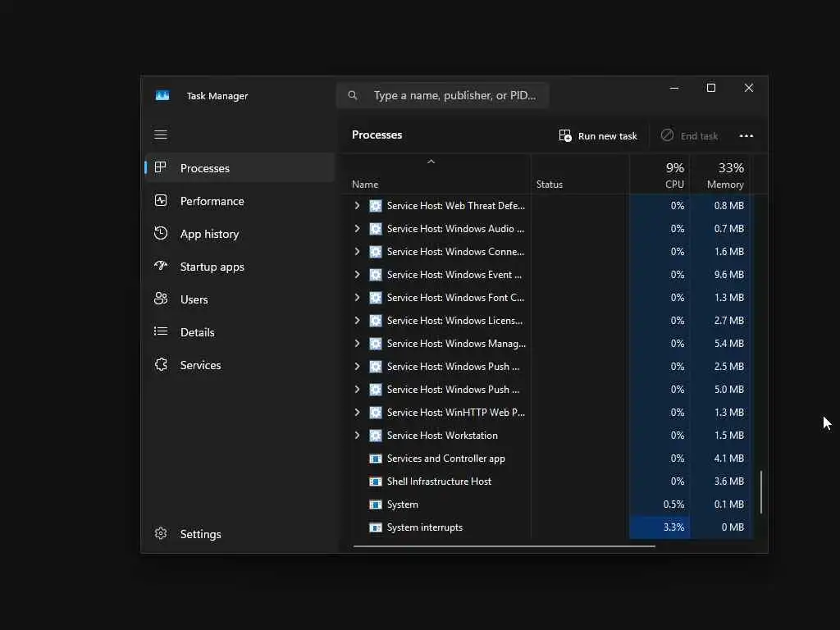Open the Details page
Image resolution: width=840 pixels, height=630 pixels.
[240, 332]
